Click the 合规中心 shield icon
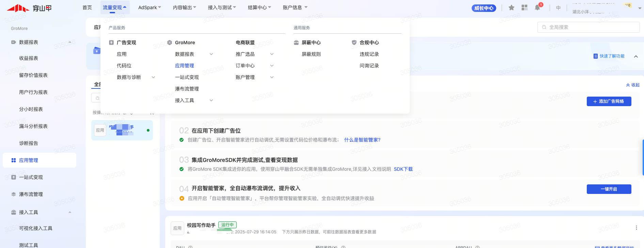Screen dimensions: 644x248 click(x=354, y=43)
